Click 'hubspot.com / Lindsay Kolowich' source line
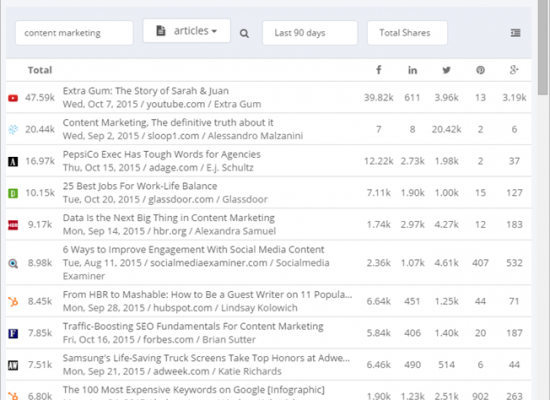This screenshot has height=400, width=550. [x=225, y=308]
